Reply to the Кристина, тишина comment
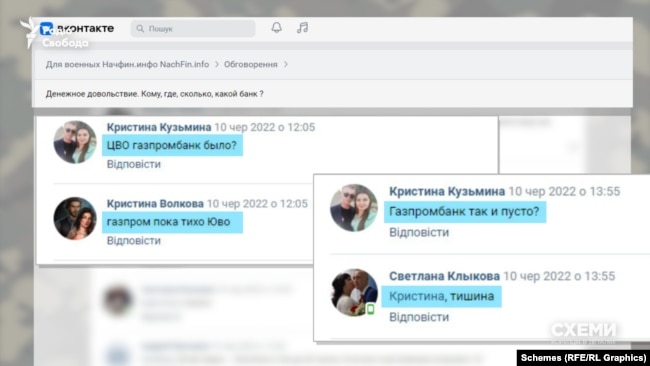650x366 pixels. (x=419, y=317)
